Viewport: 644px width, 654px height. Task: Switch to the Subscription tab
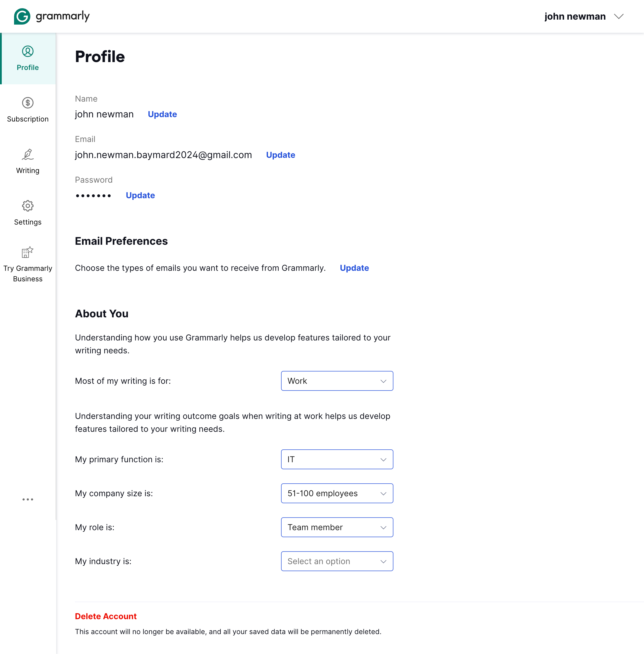[28, 119]
